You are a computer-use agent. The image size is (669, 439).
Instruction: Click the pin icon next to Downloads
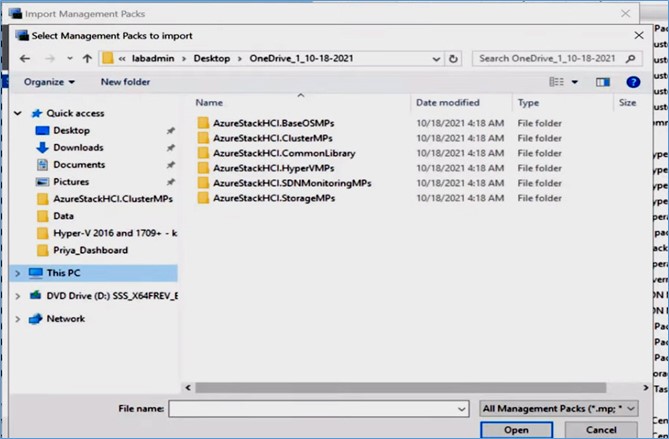coord(171,148)
